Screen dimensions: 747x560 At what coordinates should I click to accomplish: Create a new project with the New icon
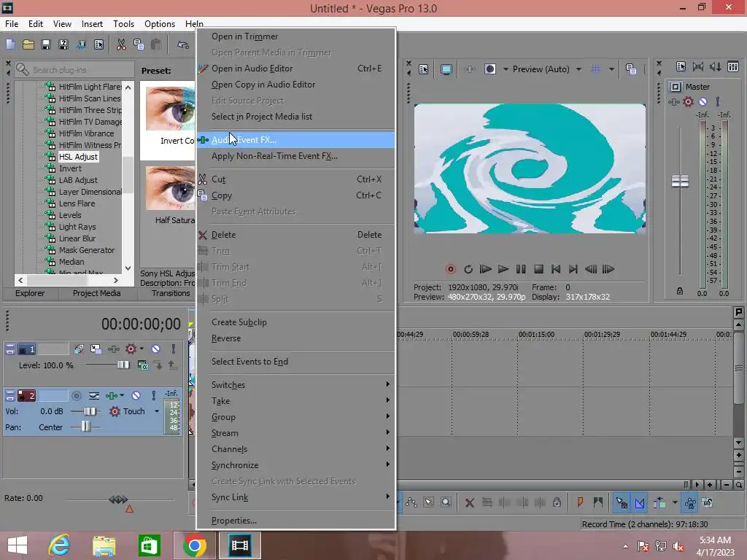[10, 44]
